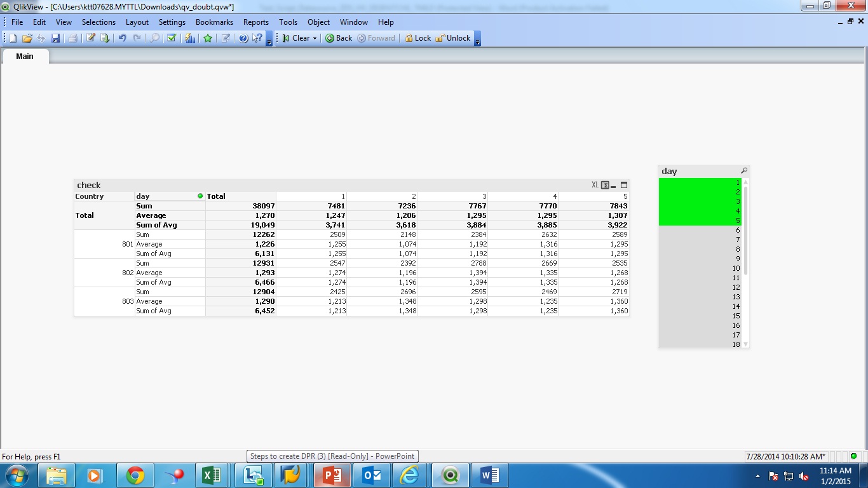Click the Sum of Avg cell 19,049
Viewport: 868px width, 488px height.
241,225
